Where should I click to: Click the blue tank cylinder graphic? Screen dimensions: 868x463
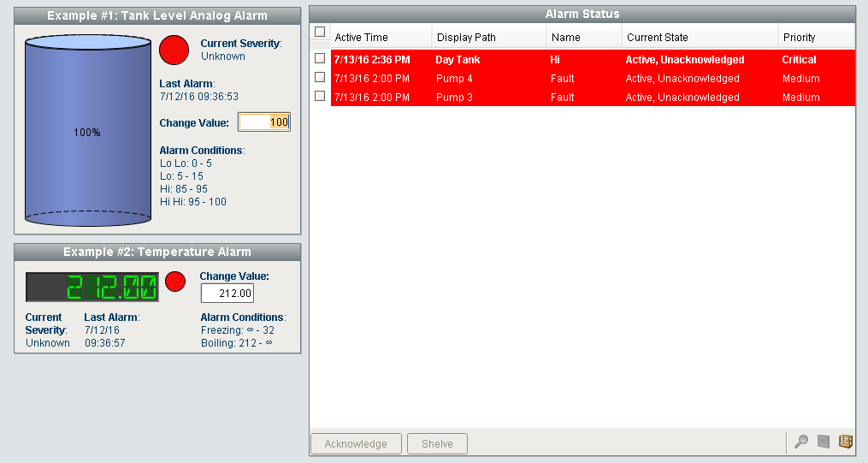click(87, 131)
